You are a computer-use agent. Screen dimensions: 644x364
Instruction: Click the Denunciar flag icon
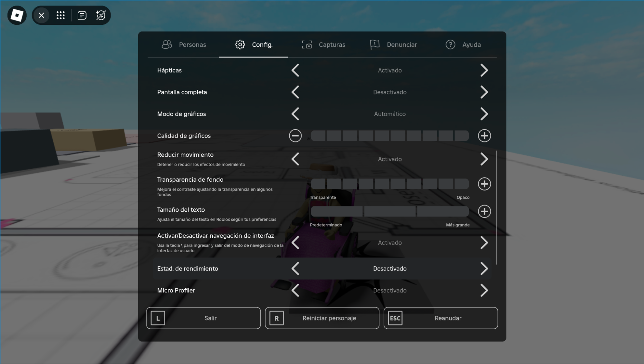point(374,44)
